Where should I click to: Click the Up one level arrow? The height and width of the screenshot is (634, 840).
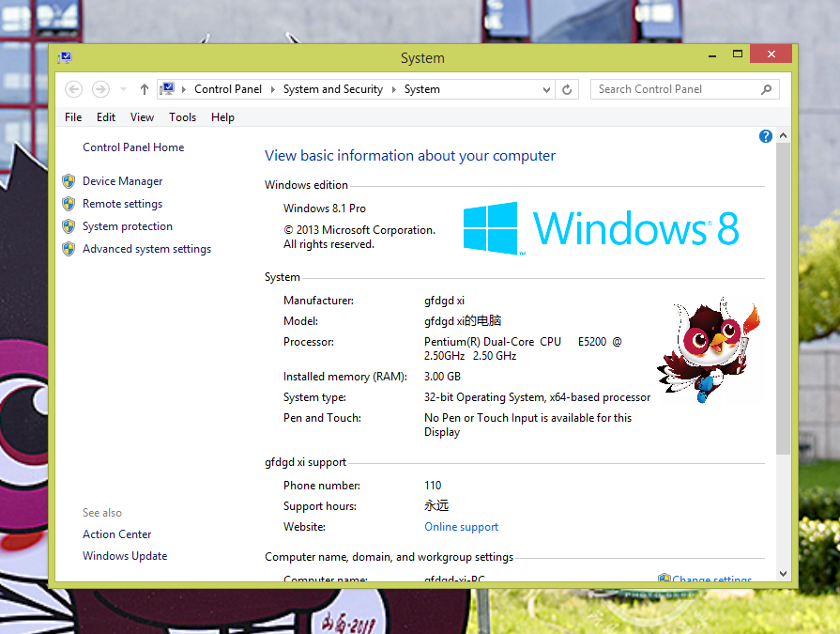click(143, 89)
